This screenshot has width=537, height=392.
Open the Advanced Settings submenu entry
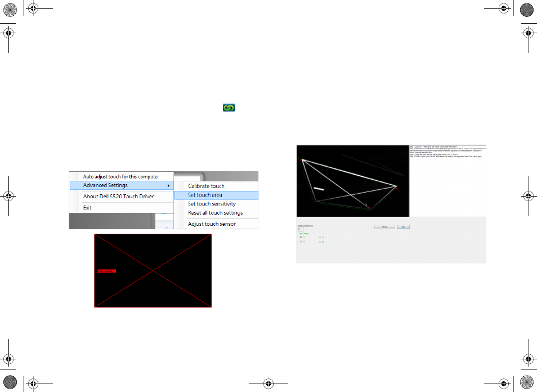(122, 185)
